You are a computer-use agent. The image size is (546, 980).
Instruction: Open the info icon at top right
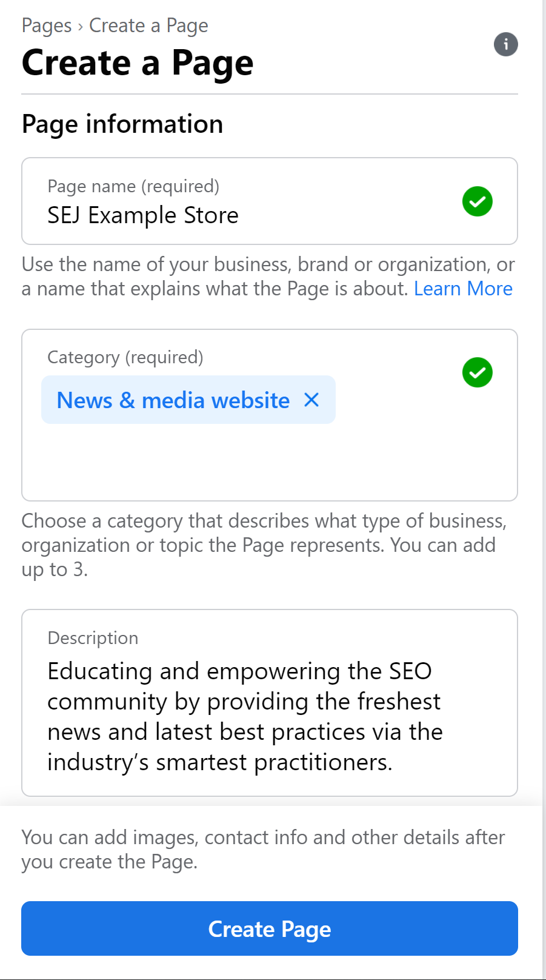pyautogui.click(x=505, y=44)
